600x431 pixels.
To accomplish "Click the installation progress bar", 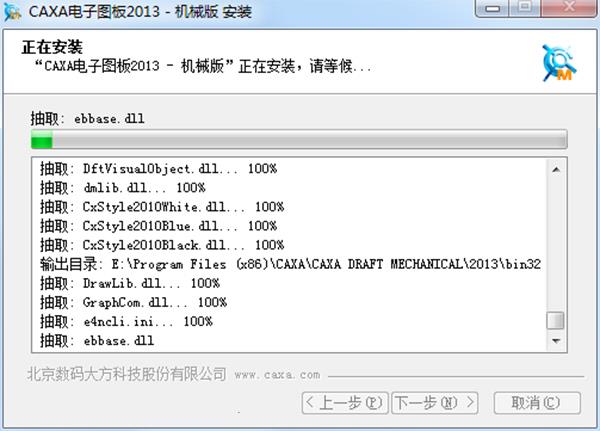I will [x=299, y=139].
